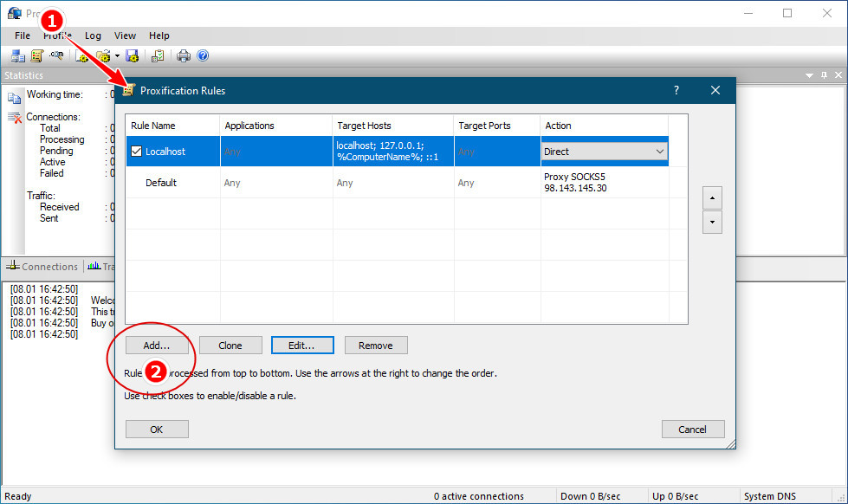Click the Ready status bar text

[18, 496]
